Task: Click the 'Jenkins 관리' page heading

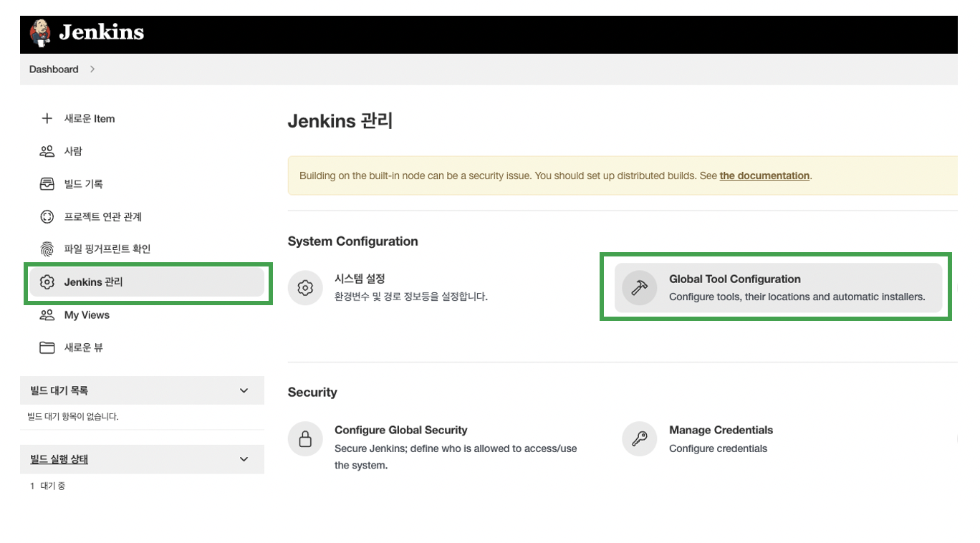Action: 340,121
